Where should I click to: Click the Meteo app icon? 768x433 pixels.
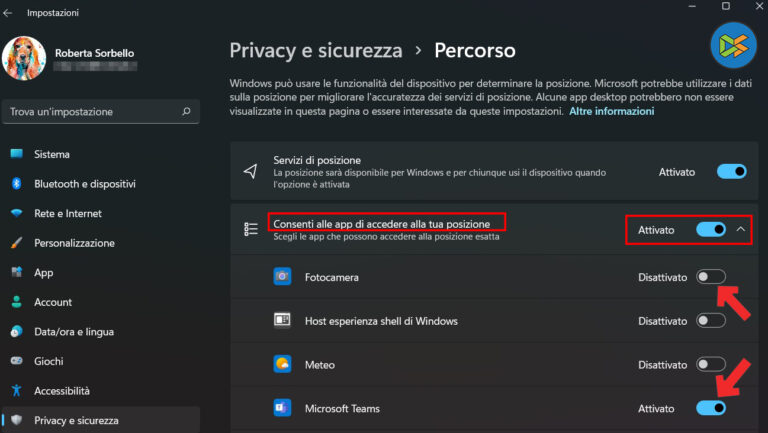click(283, 365)
